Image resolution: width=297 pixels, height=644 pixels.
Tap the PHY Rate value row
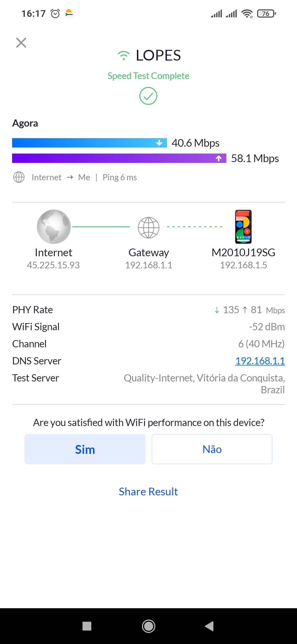[x=249, y=310]
